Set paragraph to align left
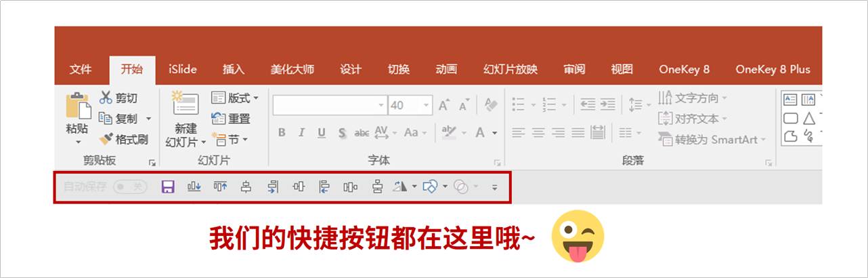This screenshot has height=278, width=868. [518, 133]
